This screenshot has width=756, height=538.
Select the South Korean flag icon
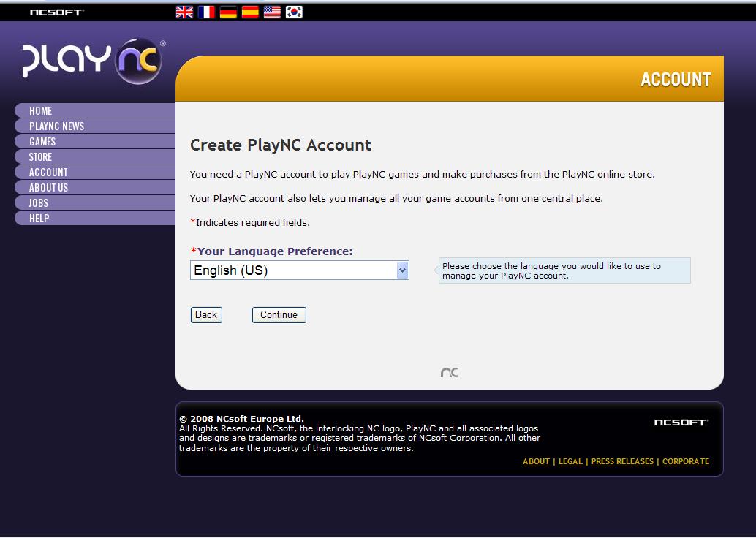coord(294,12)
